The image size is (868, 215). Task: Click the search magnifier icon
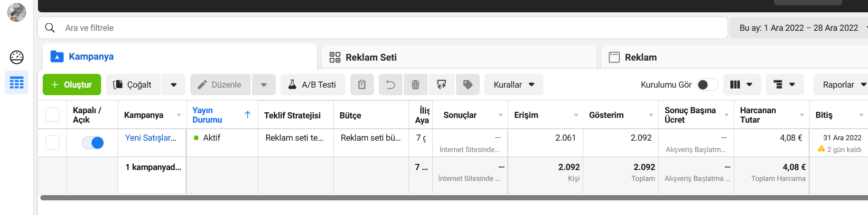pyautogui.click(x=50, y=28)
